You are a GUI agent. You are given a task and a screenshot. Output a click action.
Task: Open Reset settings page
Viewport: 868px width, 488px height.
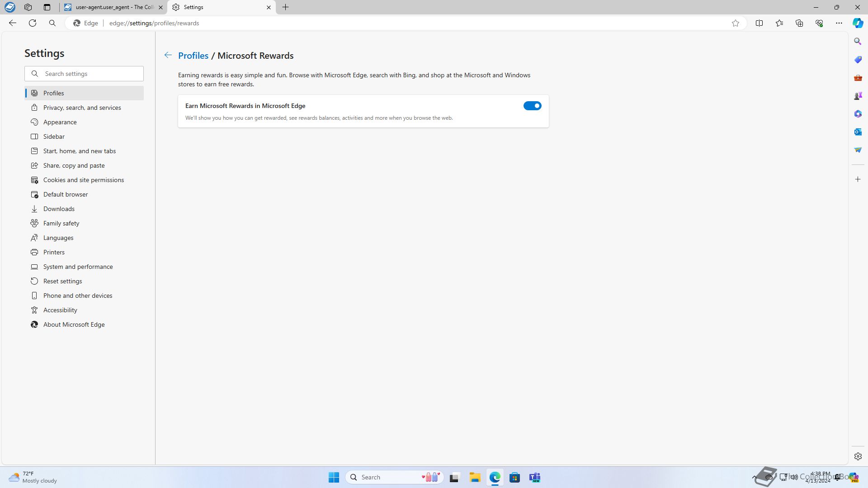(x=84, y=281)
